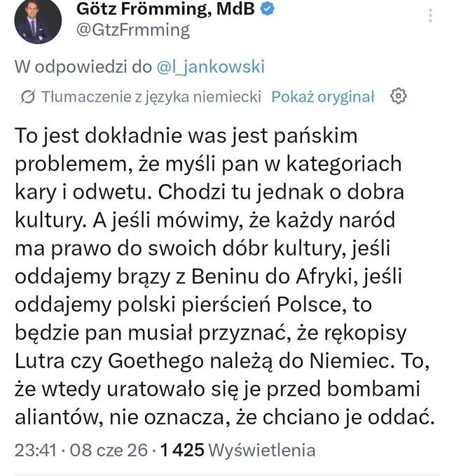Click the Tłumaczenie z języka niemiecki label
454x476 pixels.
point(151,97)
